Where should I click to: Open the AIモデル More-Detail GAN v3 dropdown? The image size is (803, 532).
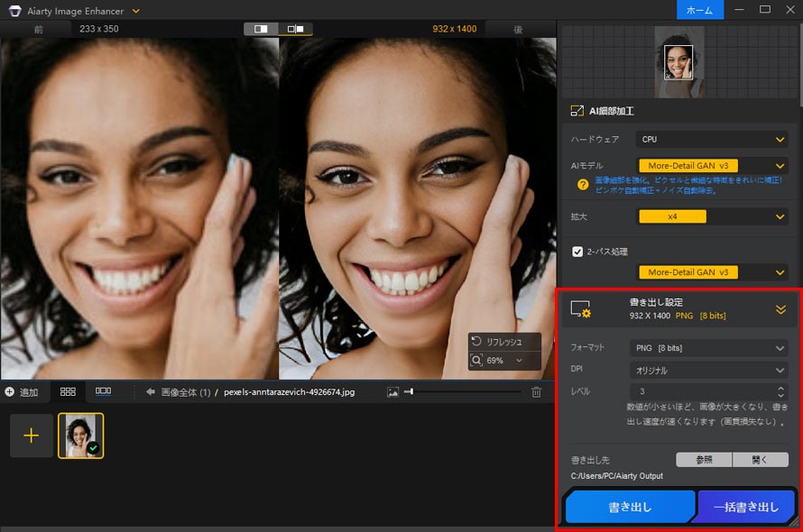712,165
